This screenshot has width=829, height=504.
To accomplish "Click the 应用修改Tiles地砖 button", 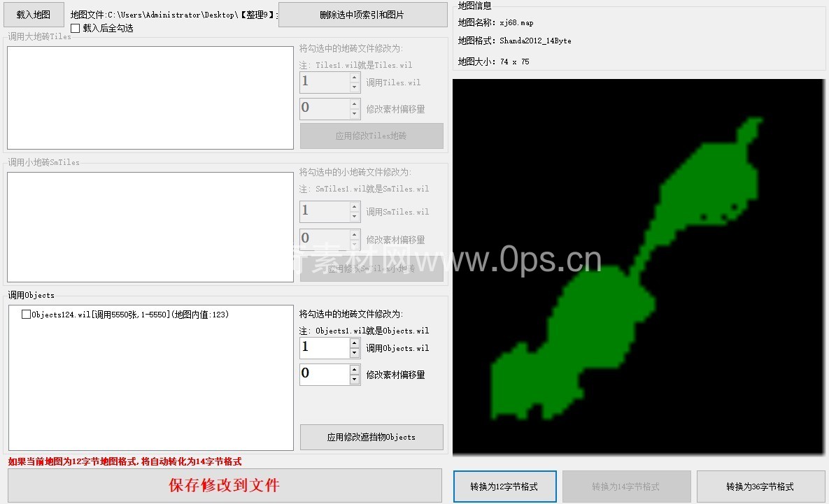I will [371, 136].
